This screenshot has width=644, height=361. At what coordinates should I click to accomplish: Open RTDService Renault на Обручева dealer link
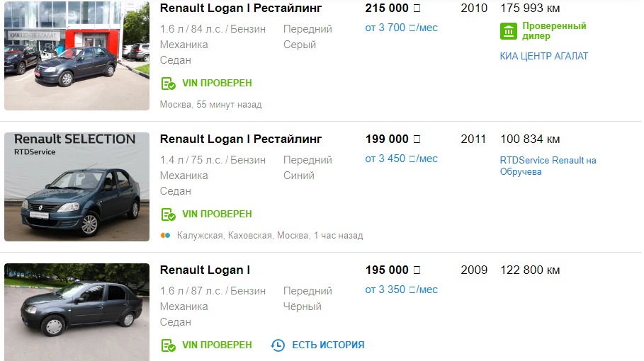coord(548,166)
